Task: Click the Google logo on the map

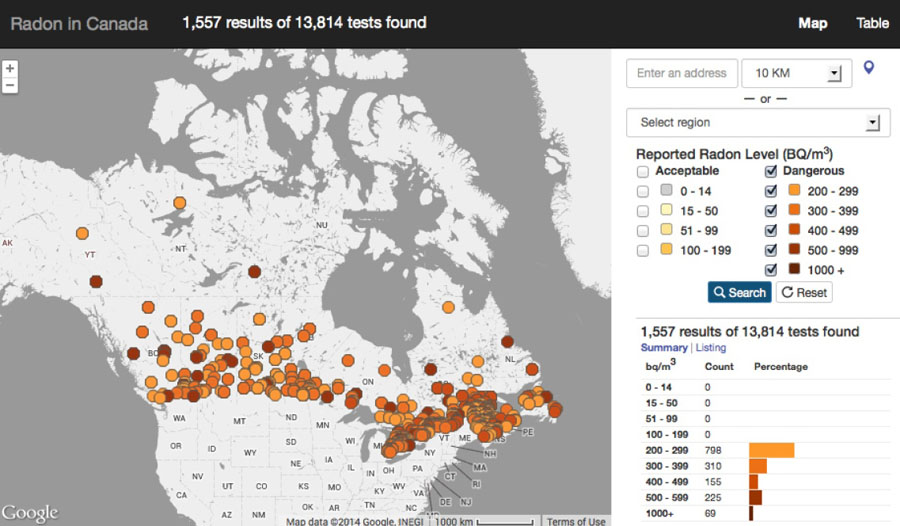Action: click(x=30, y=512)
